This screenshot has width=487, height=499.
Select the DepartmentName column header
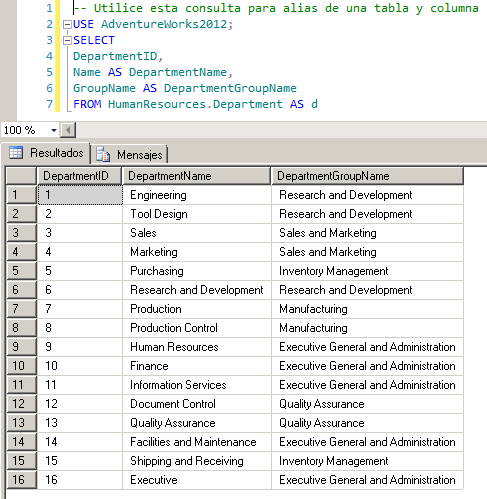tap(197, 176)
